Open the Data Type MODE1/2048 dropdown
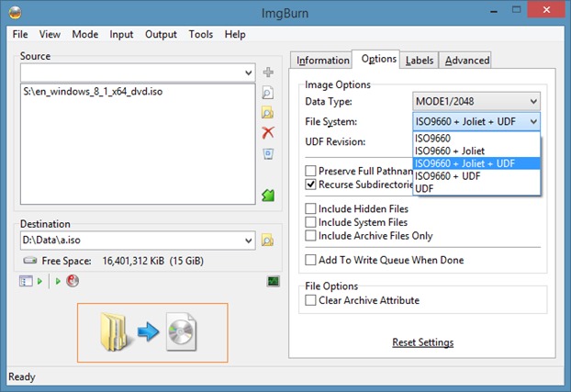571x392 pixels. tap(476, 101)
